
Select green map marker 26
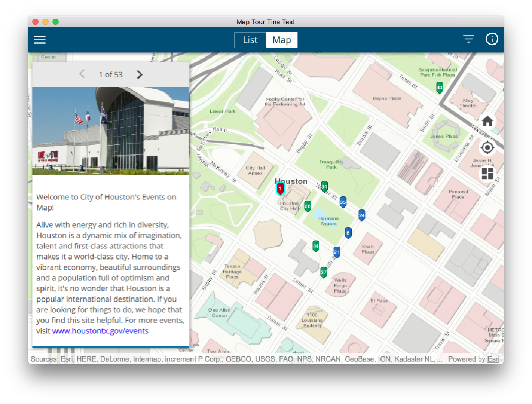point(308,206)
